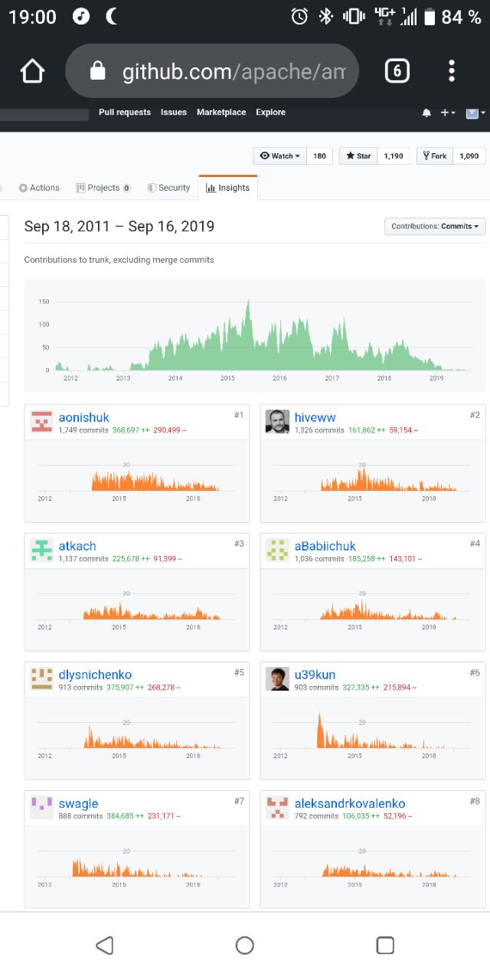Star the repository
Viewport: 490px width, 980px height.
tap(358, 155)
